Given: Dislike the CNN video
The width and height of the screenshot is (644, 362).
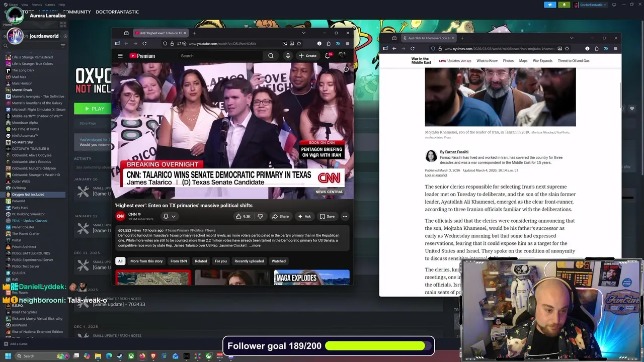Looking at the screenshot, I should [260, 217].
